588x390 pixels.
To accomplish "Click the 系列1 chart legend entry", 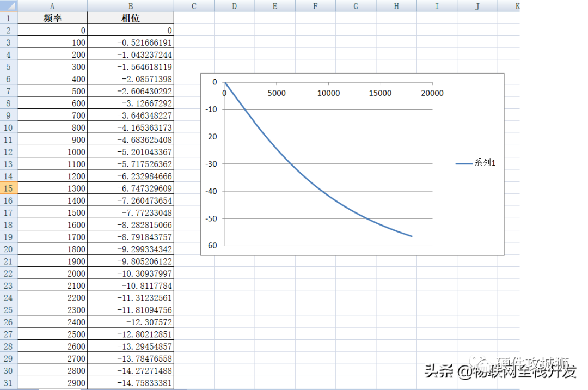I will pos(475,163).
